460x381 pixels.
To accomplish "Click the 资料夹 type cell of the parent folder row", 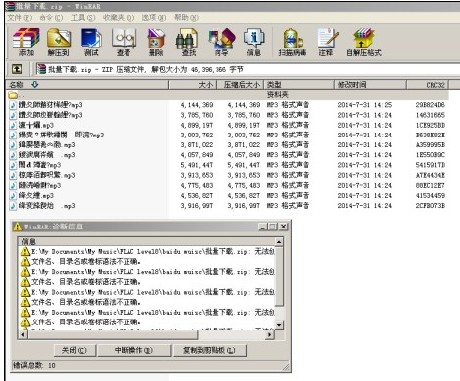I will tap(277, 95).
